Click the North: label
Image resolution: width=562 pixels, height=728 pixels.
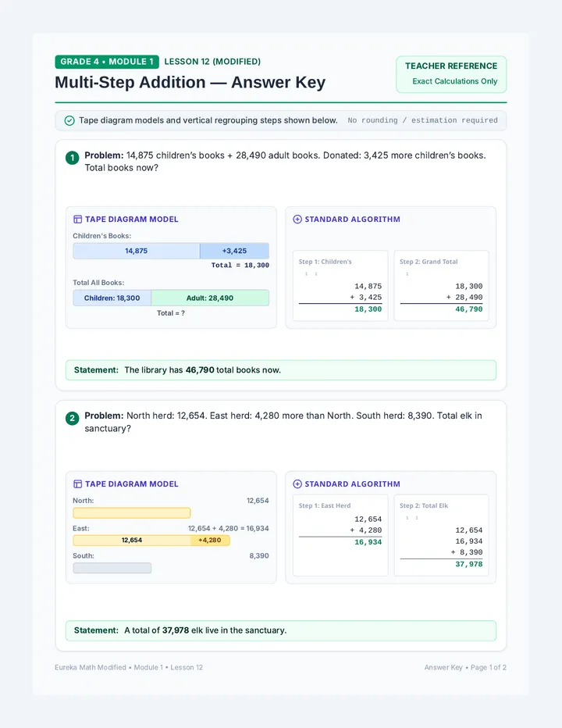(83, 501)
